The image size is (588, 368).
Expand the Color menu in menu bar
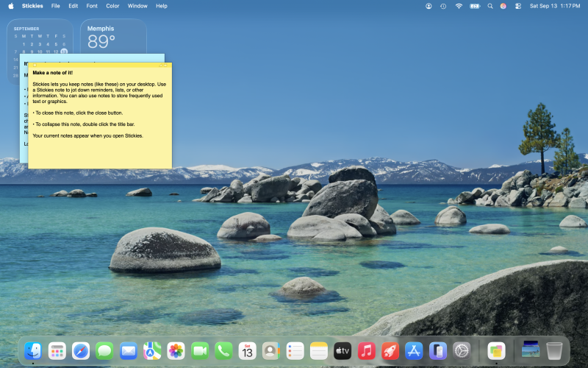112,6
